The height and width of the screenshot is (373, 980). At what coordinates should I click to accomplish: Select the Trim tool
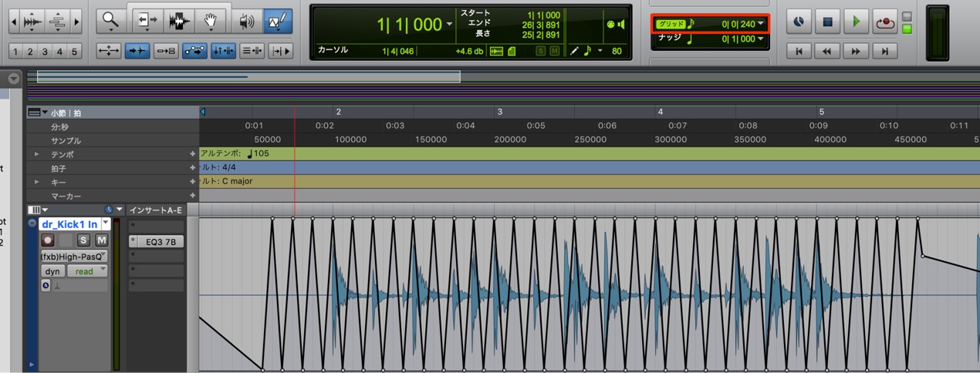click(146, 21)
